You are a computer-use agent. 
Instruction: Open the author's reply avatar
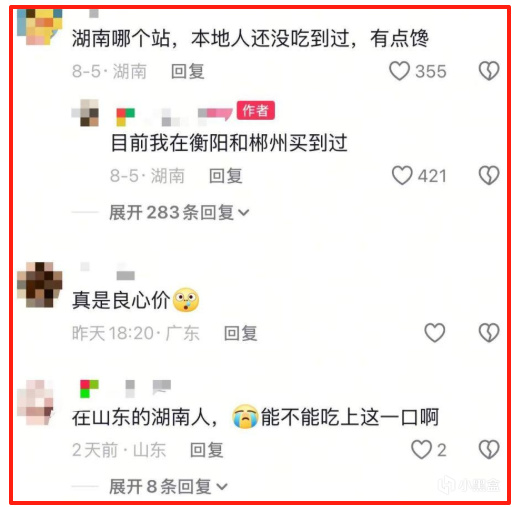(85, 113)
